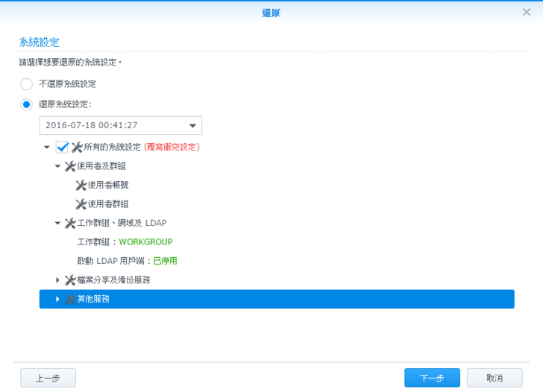Click wrench icon beside 使用者群組
The height and width of the screenshot is (392, 543).
coord(81,204)
